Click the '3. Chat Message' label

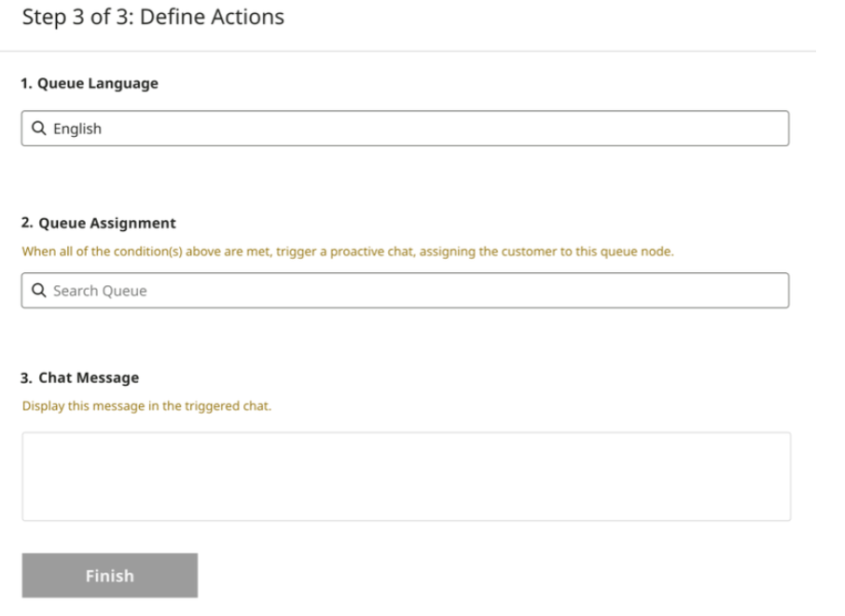tap(80, 377)
